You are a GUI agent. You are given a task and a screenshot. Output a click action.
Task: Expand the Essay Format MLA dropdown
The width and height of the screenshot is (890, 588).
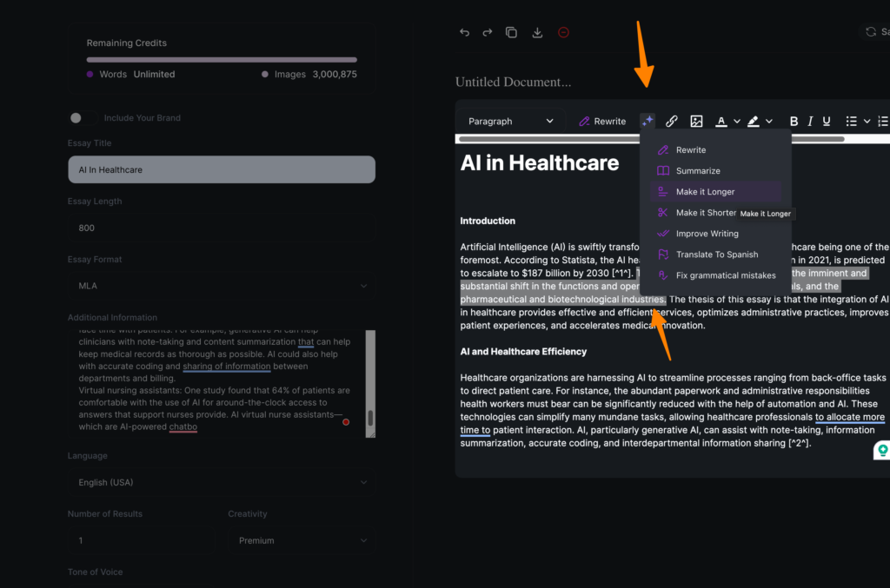pyautogui.click(x=222, y=286)
